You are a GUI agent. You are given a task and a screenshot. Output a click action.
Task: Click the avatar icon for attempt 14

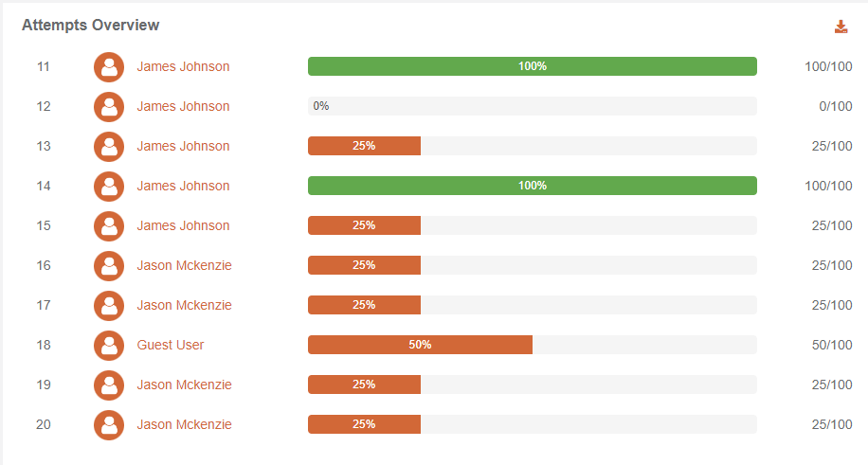(x=109, y=187)
